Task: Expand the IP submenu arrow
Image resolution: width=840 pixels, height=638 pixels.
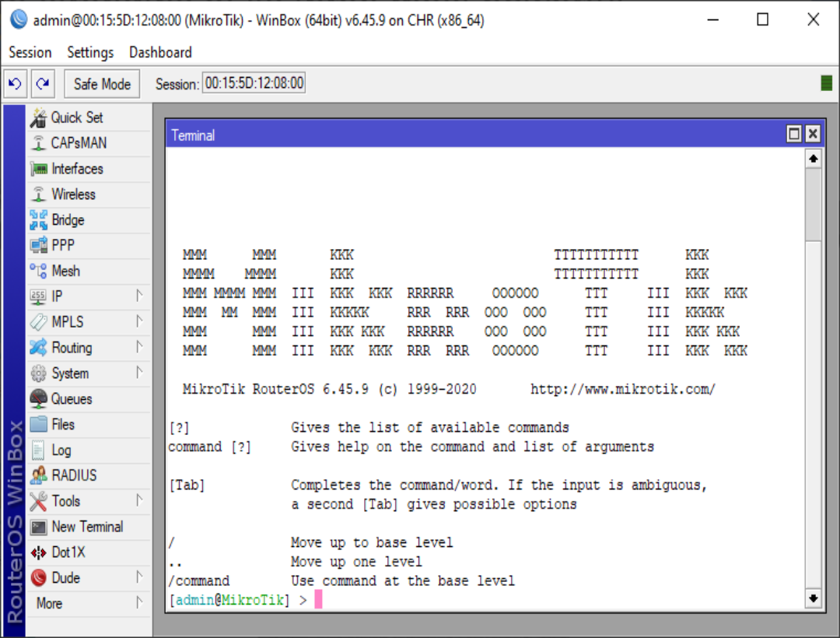Action: click(x=139, y=296)
